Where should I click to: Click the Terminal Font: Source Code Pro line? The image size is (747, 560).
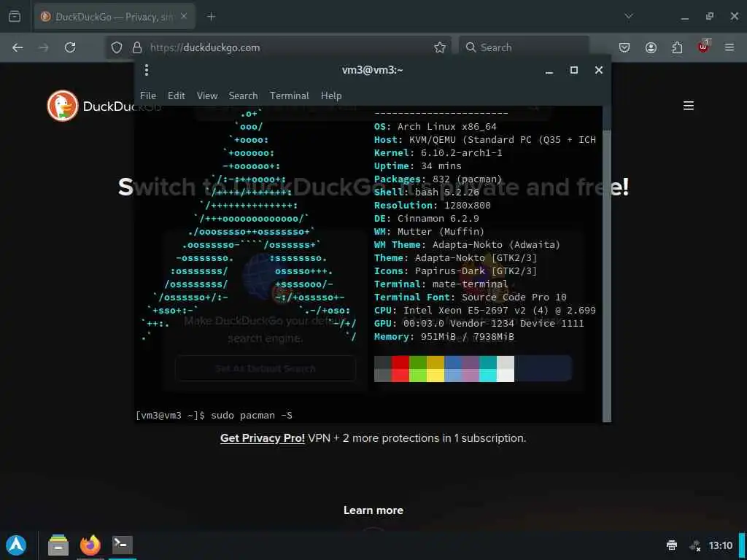coord(471,297)
